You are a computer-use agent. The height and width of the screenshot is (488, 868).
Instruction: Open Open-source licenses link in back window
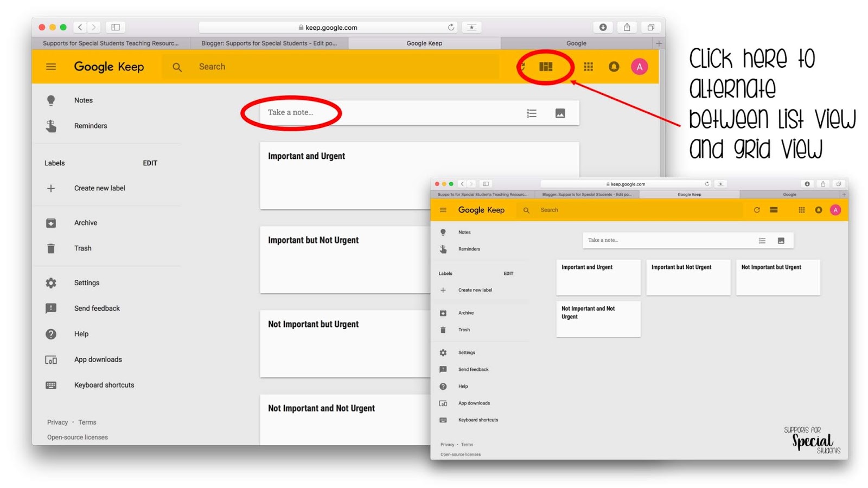point(78,438)
